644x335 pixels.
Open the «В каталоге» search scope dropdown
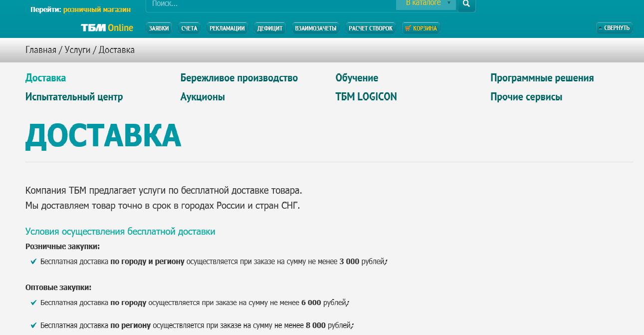pos(426,4)
